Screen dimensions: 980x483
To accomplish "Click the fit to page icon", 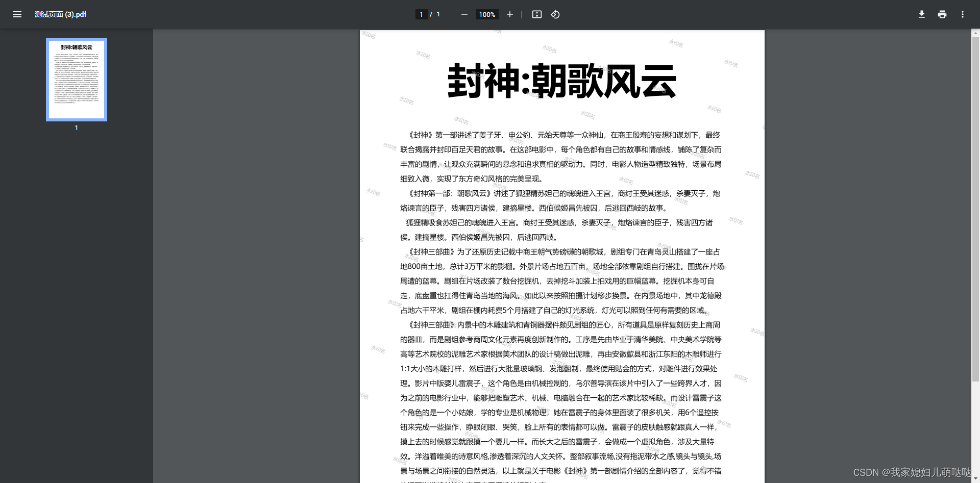I will (537, 14).
